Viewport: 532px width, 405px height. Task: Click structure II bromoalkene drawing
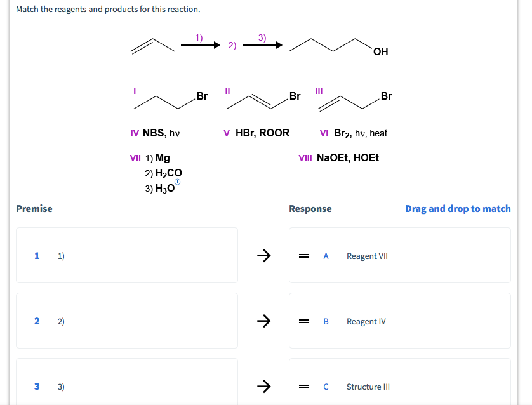point(263,100)
